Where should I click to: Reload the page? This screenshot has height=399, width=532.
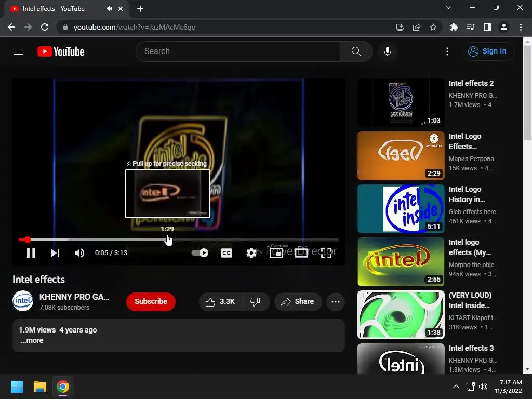coord(45,27)
